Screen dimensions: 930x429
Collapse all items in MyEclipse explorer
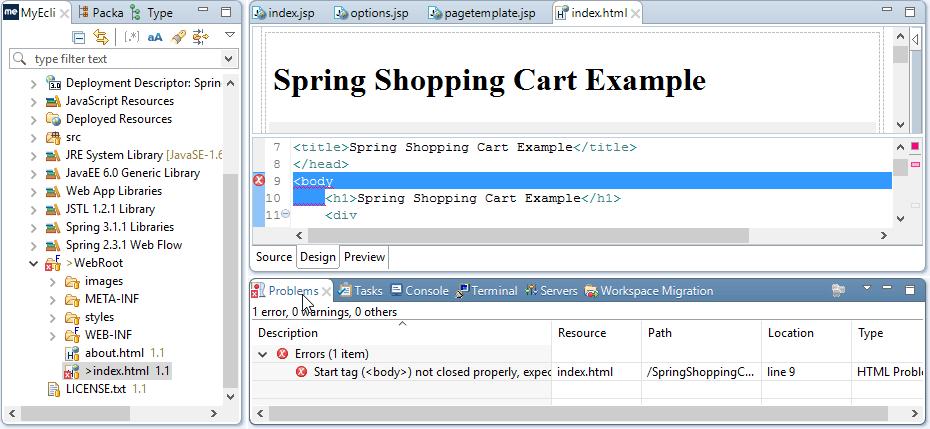(78, 37)
